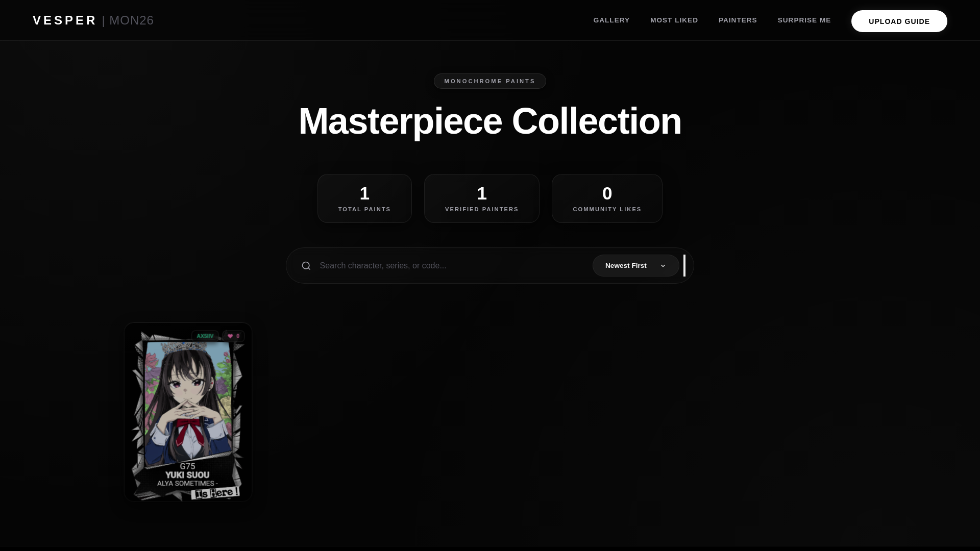Click the AXSIIV painter tag
Screen dimensions: 980x551
[205, 336]
